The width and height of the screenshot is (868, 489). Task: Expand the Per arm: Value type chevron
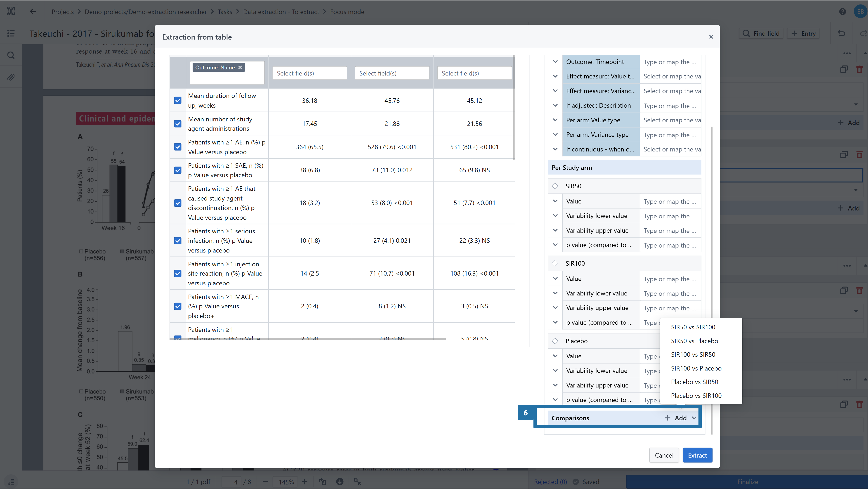(x=555, y=120)
